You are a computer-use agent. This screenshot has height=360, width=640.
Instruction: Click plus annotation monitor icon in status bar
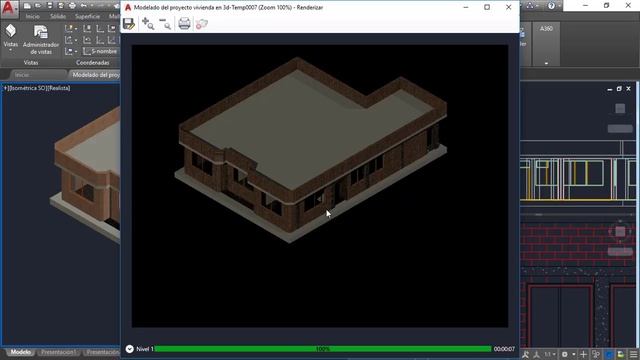coord(584,354)
